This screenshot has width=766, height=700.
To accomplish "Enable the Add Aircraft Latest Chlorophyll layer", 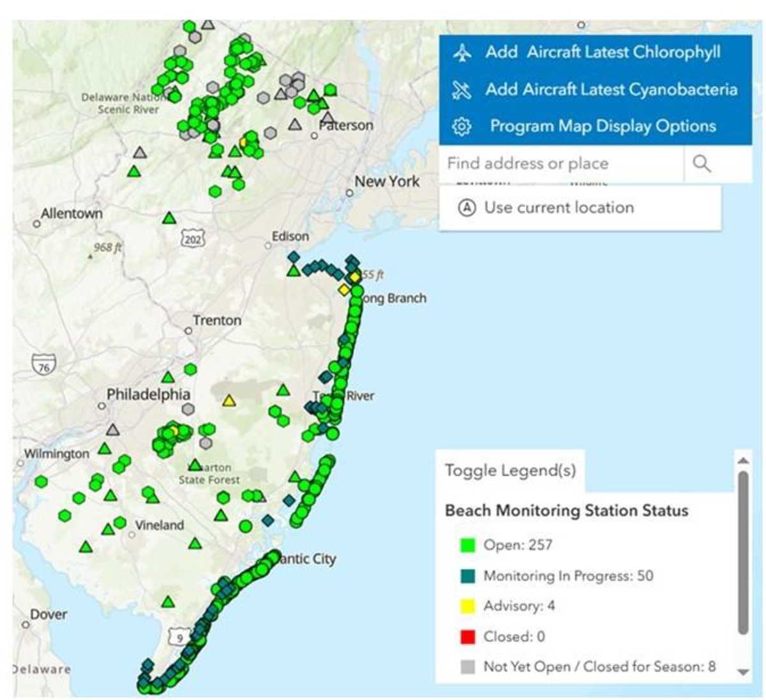I will [x=603, y=52].
